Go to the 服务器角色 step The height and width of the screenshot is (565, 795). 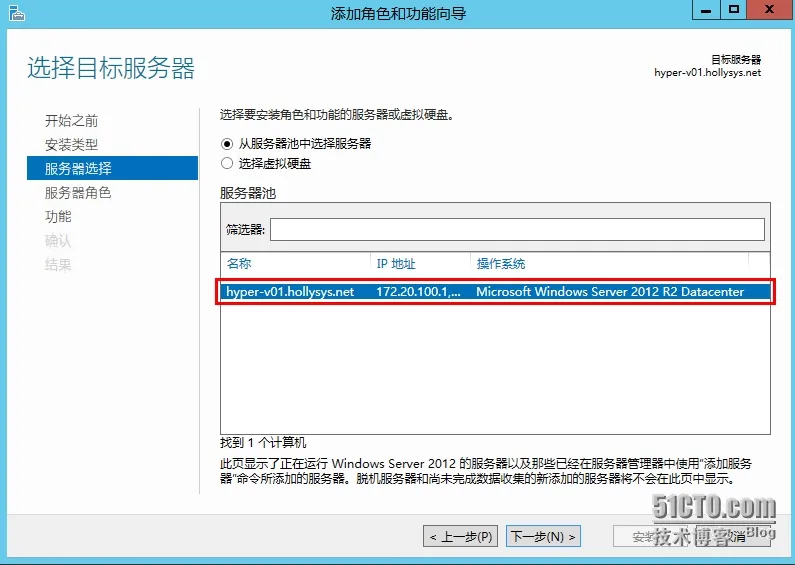pos(78,193)
